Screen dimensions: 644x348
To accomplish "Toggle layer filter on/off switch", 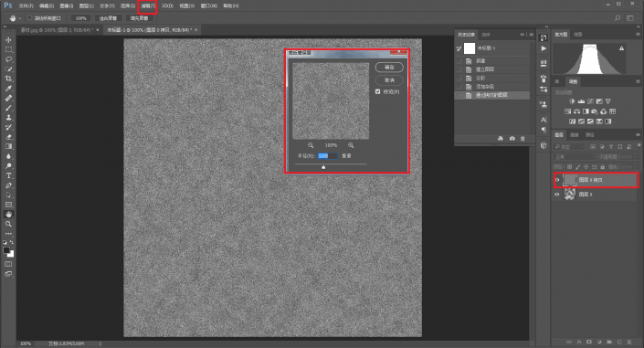I will 639,145.
